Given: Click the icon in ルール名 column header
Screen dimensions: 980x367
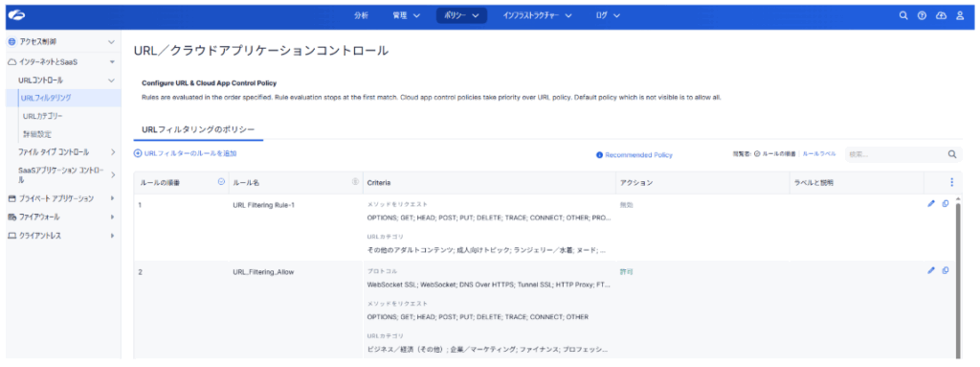Looking at the screenshot, I should 355,182.
